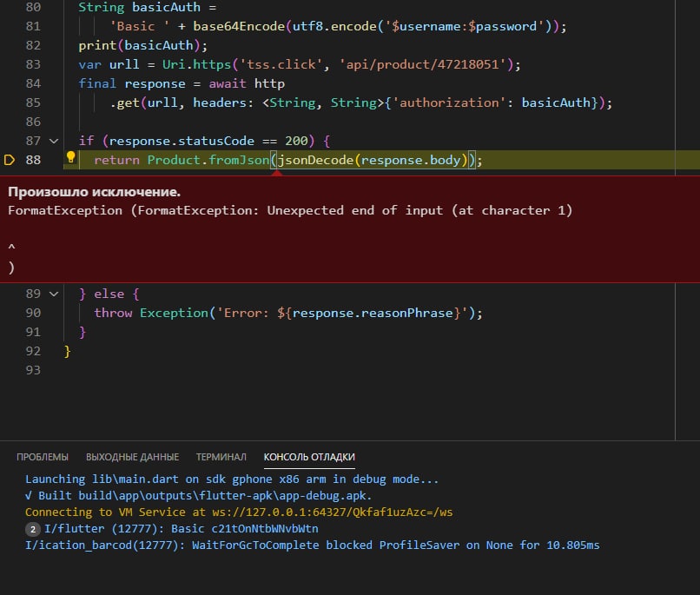Click the base64Encode call on line 81

[239, 26]
